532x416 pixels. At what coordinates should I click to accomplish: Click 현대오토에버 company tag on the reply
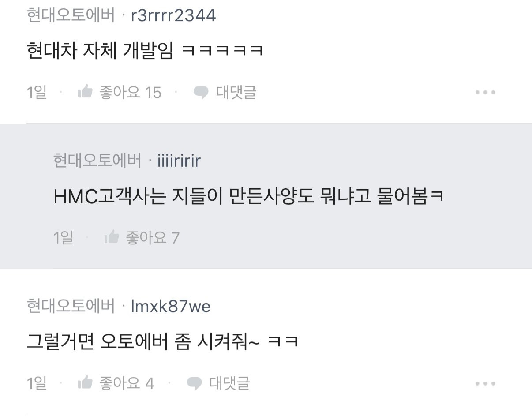coord(97,161)
